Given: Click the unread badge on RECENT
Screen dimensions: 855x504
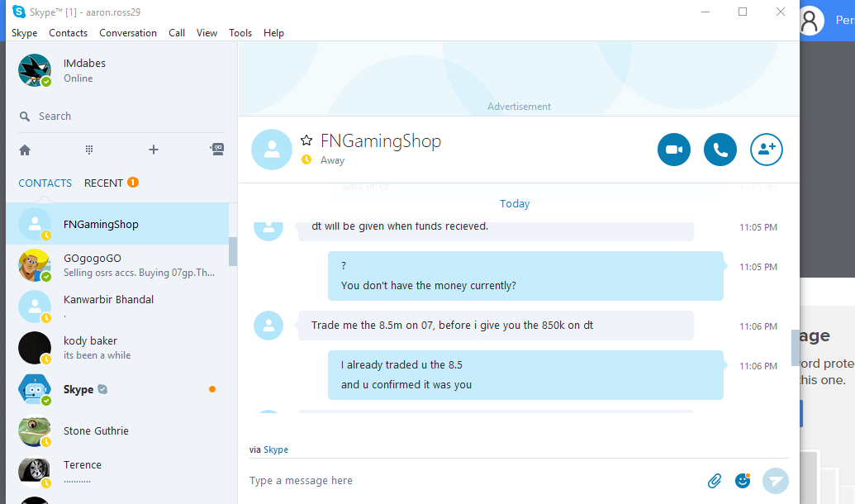Looking at the screenshot, I should tap(133, 182).
